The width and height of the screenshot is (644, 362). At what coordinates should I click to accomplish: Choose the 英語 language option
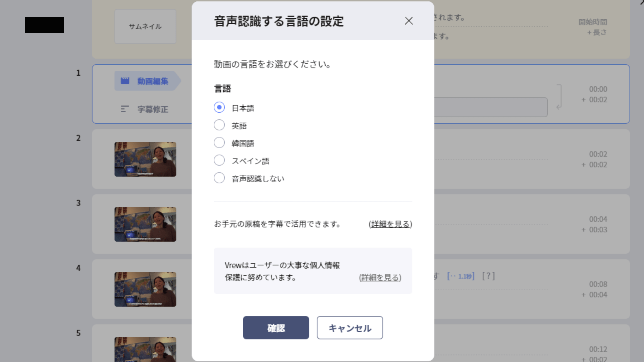(219, 125)
